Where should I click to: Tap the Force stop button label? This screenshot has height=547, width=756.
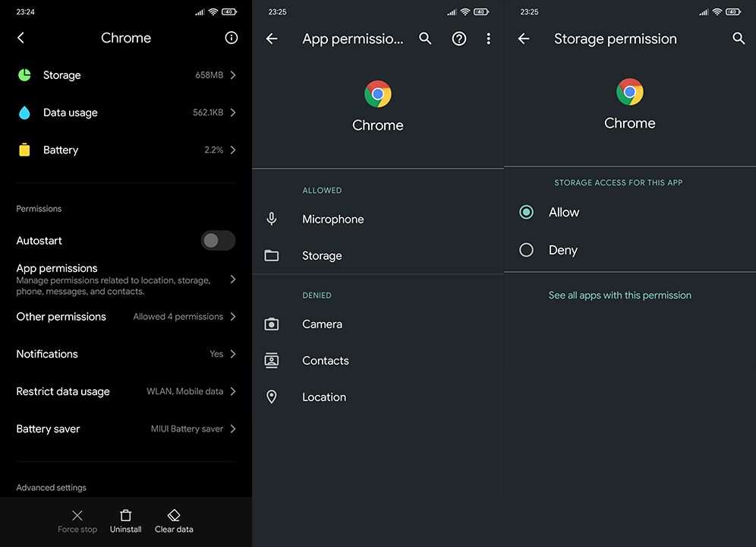77,529
